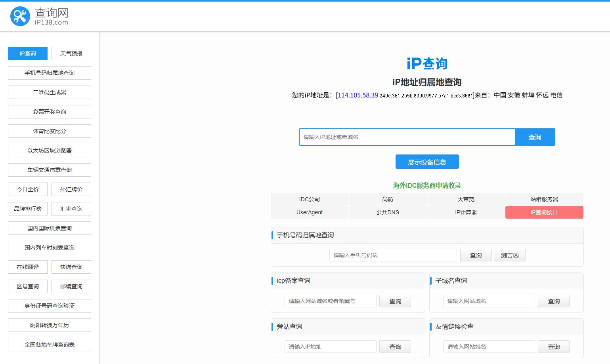Image resolution: width=610 pixels, height=364 pixels.
Task: Open 区号查询
Action: (x=28, y=286)
